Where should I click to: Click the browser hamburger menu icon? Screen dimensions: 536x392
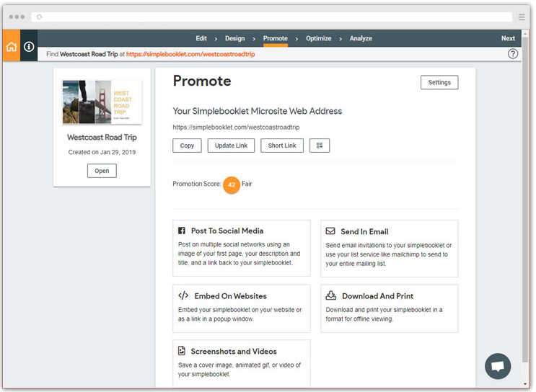[522, 17]
